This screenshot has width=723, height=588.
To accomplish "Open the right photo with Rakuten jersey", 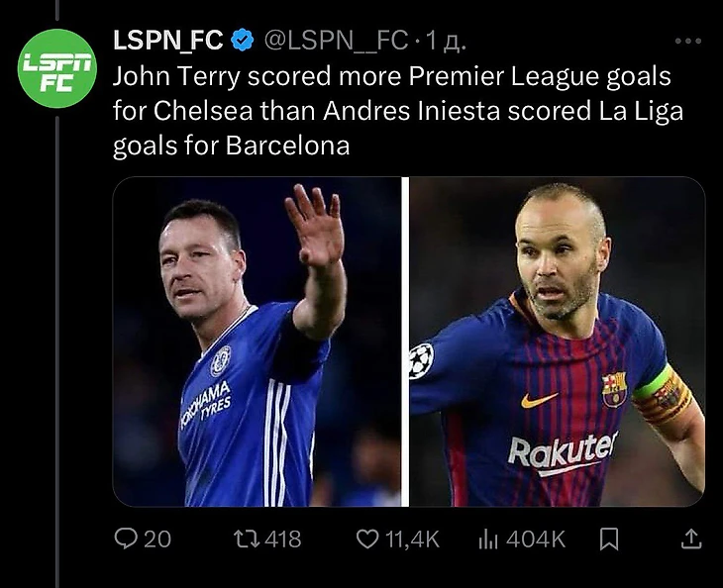I will tap(557, 342).
